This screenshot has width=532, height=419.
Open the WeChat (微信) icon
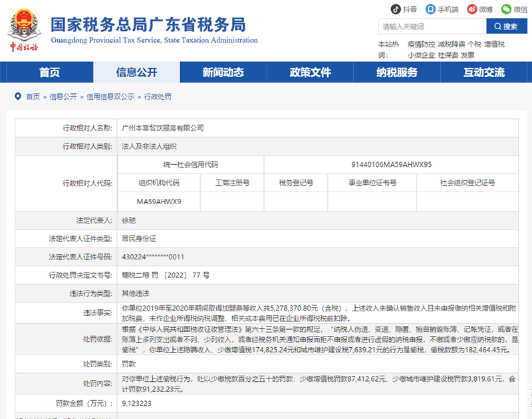click(x=507, y=9)
